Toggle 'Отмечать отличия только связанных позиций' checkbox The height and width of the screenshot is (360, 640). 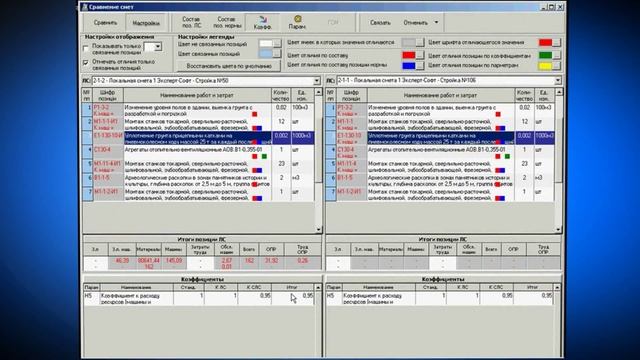coord(86,62)
